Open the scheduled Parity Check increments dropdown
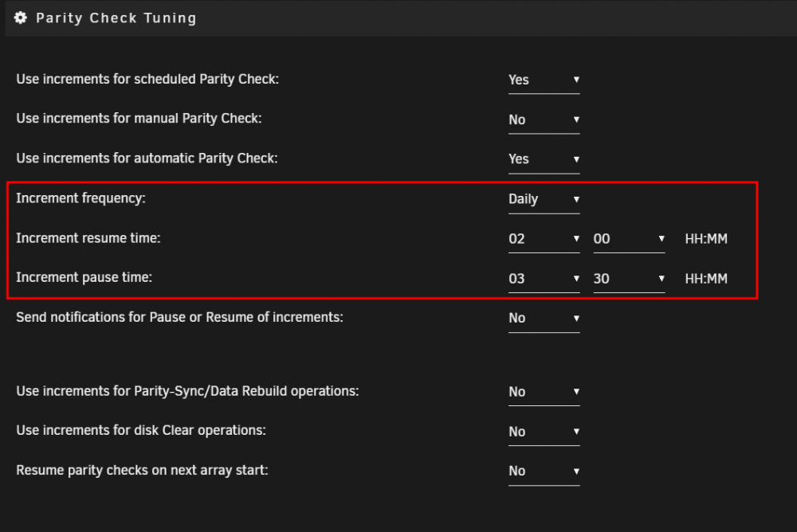797x532 pixels. (x=544, y=80)
